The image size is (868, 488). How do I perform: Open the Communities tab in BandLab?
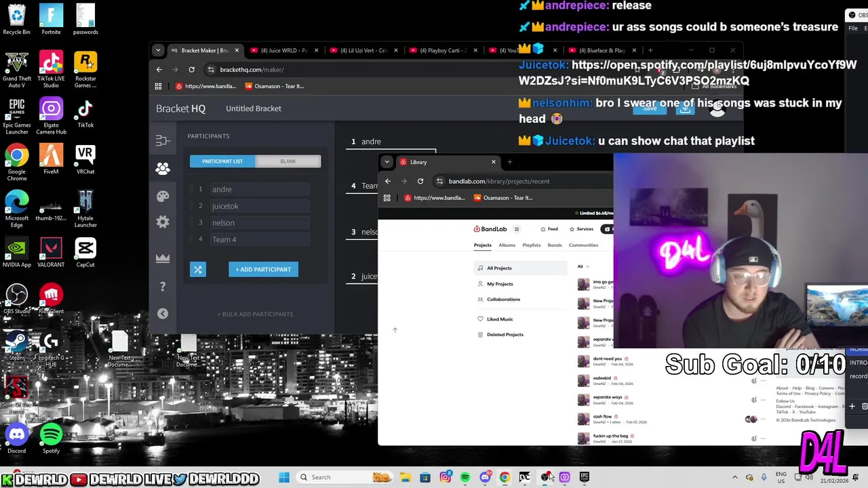tap(583, 245)
